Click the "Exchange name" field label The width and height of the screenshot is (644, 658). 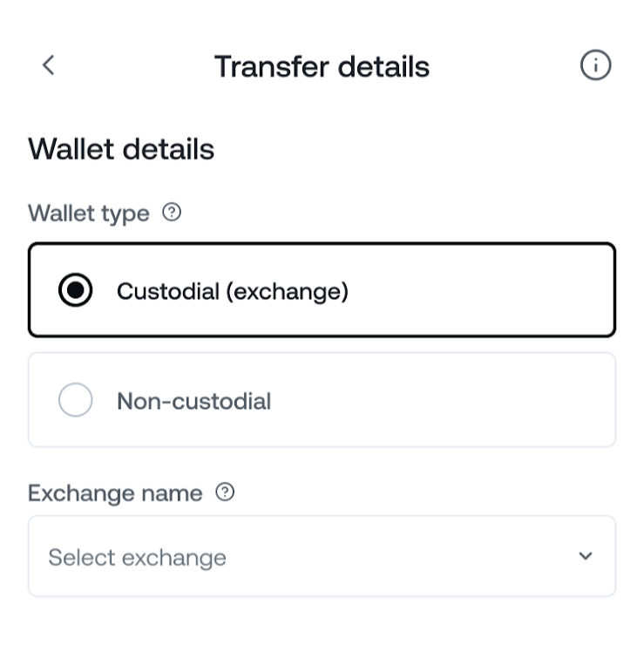click(115, 493)
